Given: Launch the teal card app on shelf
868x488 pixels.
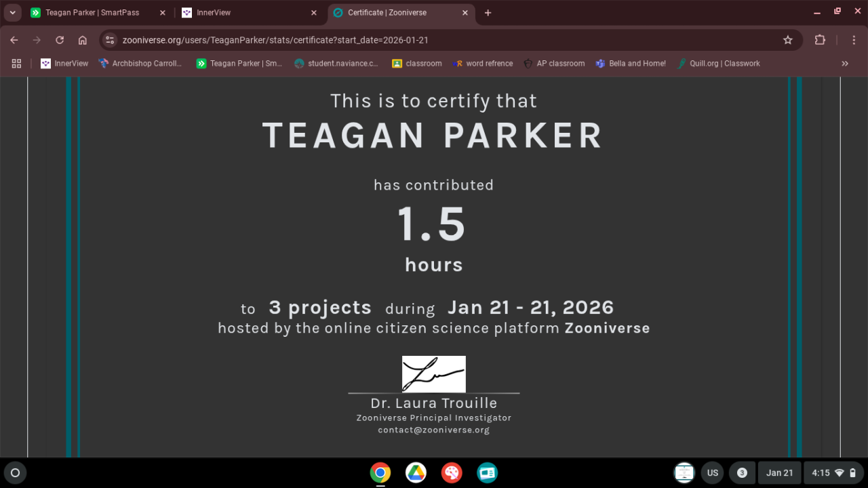Looking at the screenshot, I should pos(487,472).
